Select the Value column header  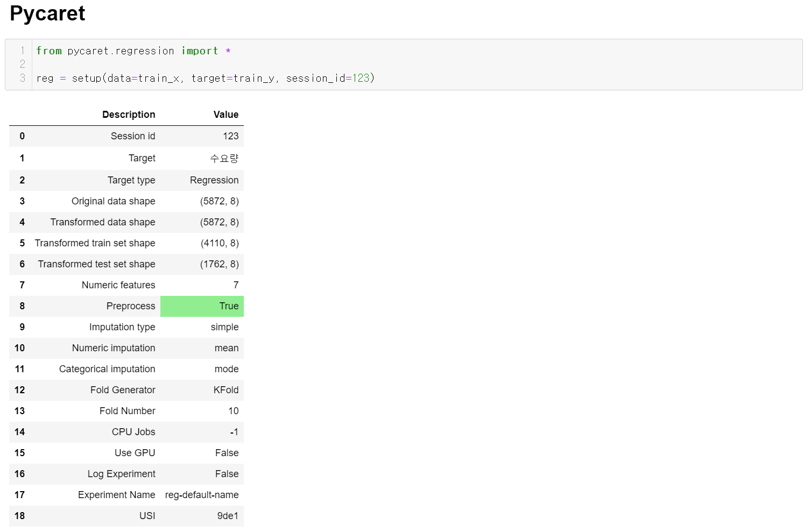coord(226,115)
